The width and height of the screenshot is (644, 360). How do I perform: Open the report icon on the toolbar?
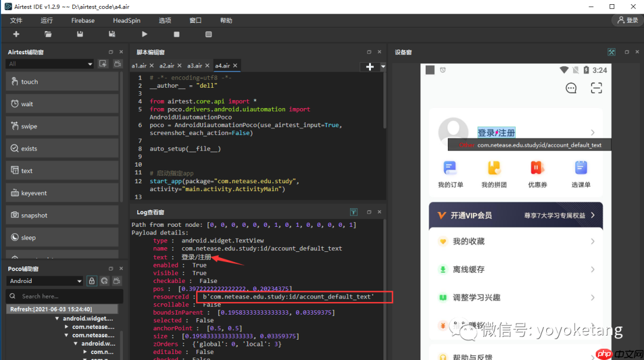(208, 34)
